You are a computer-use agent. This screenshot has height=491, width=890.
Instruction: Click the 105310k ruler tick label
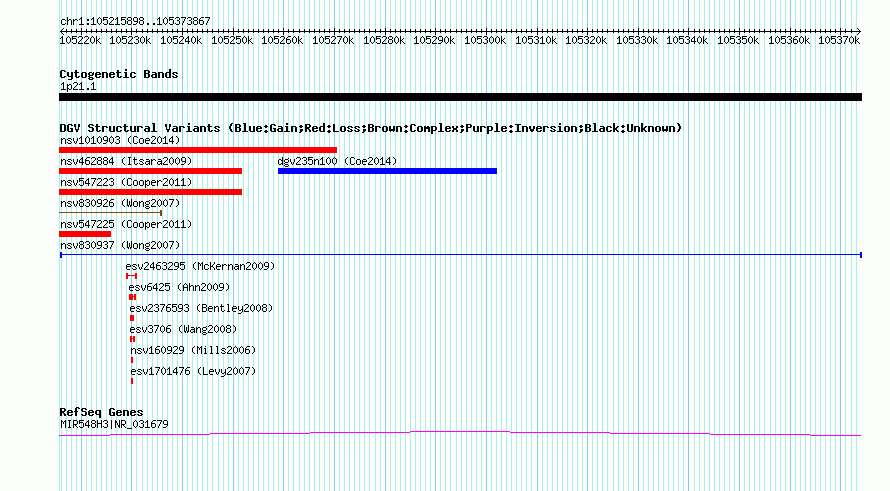coord(536,40)
